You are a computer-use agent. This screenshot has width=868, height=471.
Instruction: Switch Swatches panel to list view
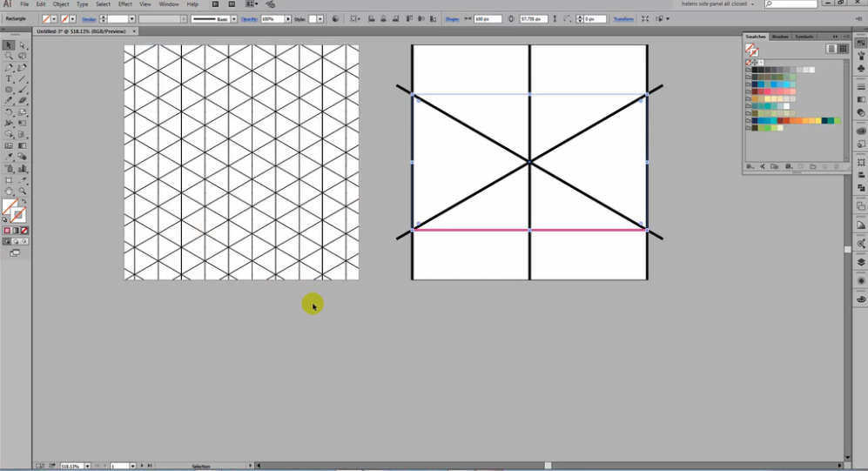click(831, 49)
